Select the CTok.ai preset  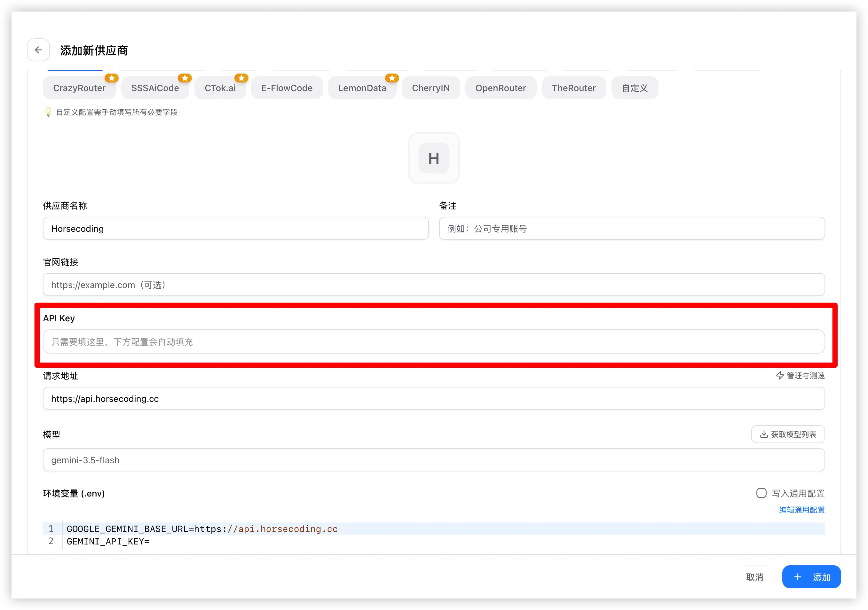point(220,88)
